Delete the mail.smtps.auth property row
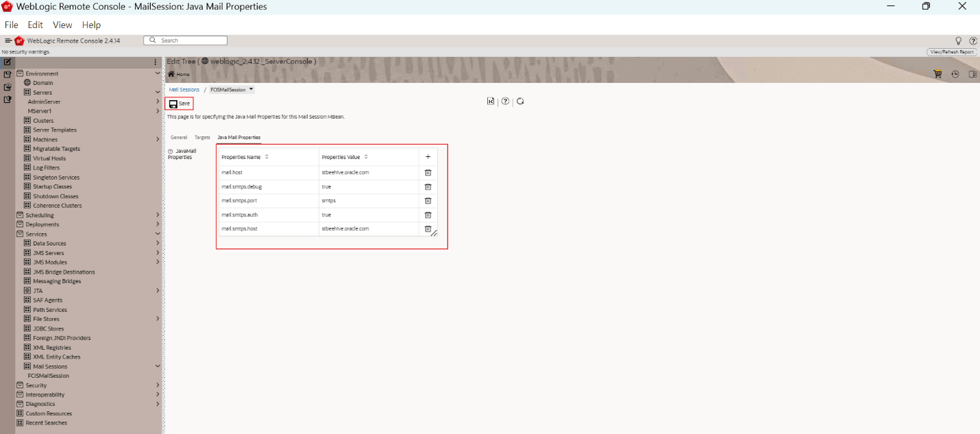This screenshot has height=434, width=980. point(428,215)
